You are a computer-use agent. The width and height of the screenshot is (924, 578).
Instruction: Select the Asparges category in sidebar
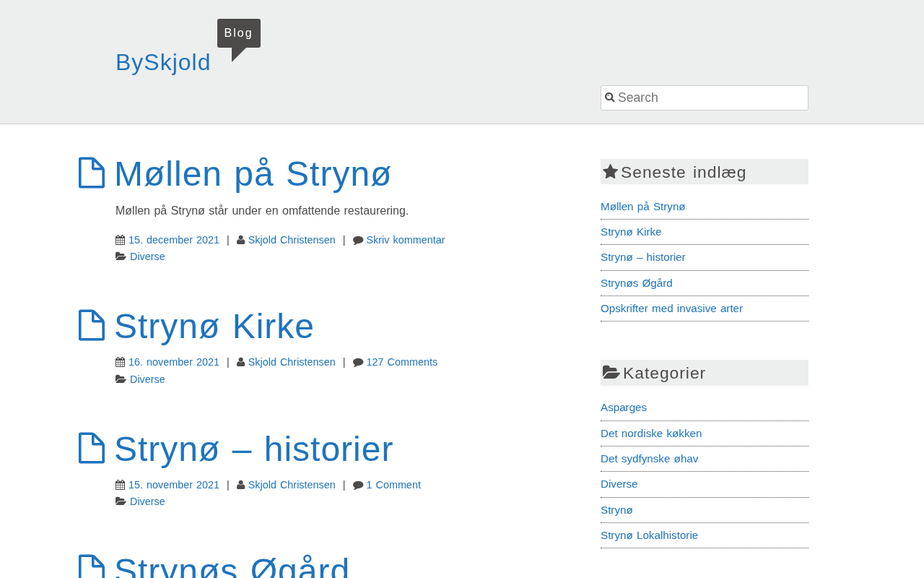tap(624, 407)
